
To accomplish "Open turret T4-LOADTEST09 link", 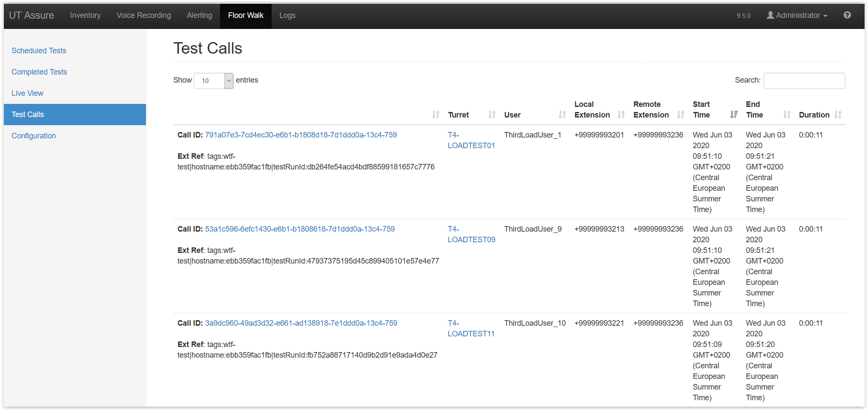I will point(472,234).
